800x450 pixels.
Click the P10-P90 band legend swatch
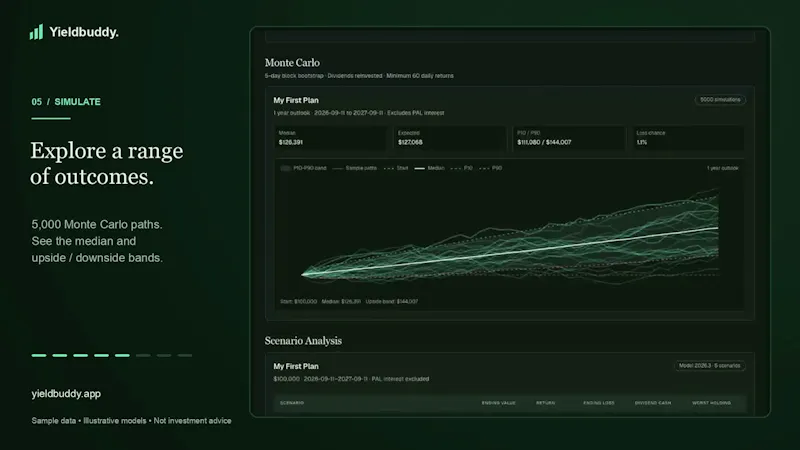tap(286, 168)
